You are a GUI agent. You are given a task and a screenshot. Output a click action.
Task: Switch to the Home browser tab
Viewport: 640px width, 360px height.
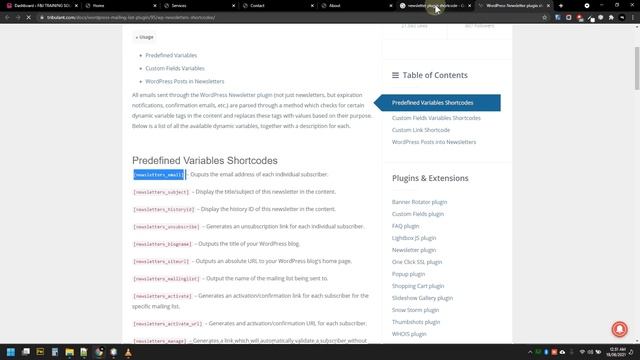[x=120, y=6]
